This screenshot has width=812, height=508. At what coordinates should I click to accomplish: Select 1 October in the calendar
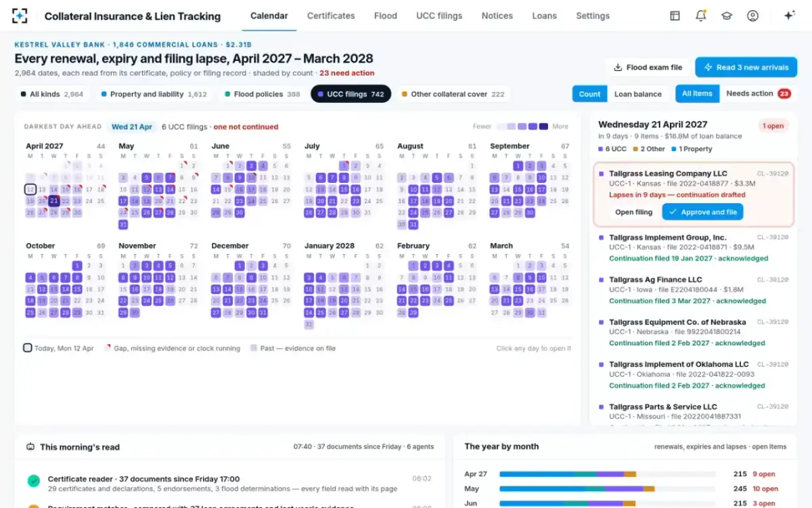pyautogui.click(x=77, y=266)
